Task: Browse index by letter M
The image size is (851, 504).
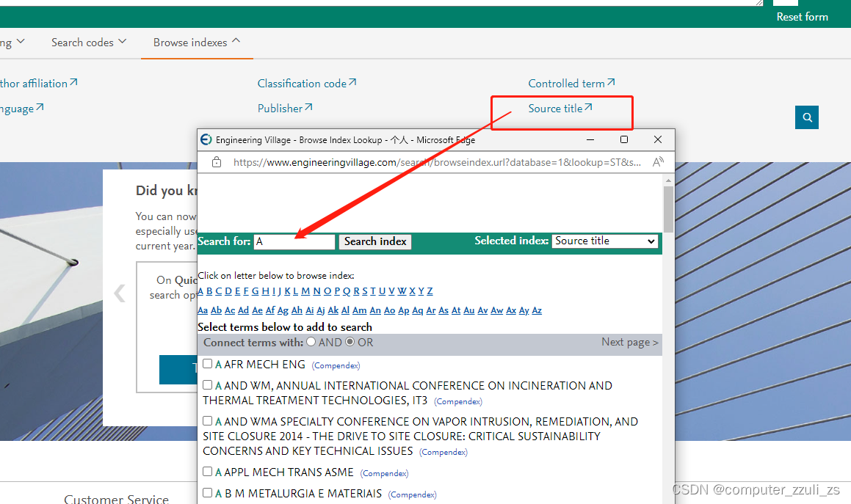Action: coord(305,291)
